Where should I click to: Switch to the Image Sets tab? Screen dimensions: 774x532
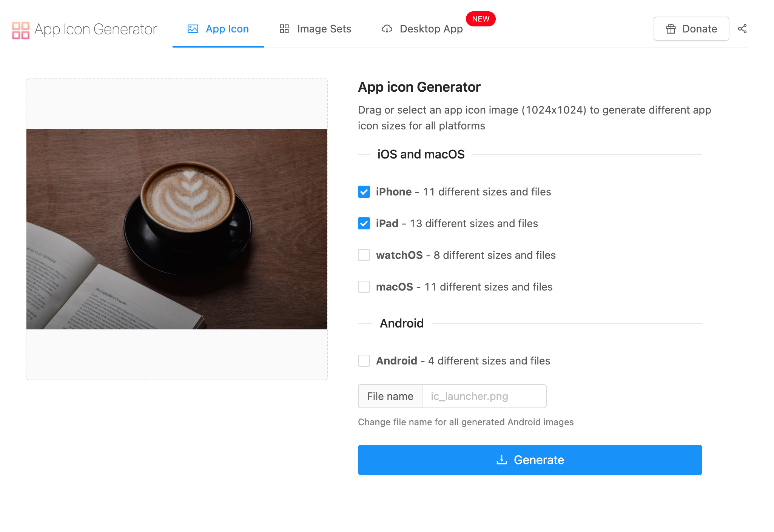pyautogui.click(x=324, y=29)
